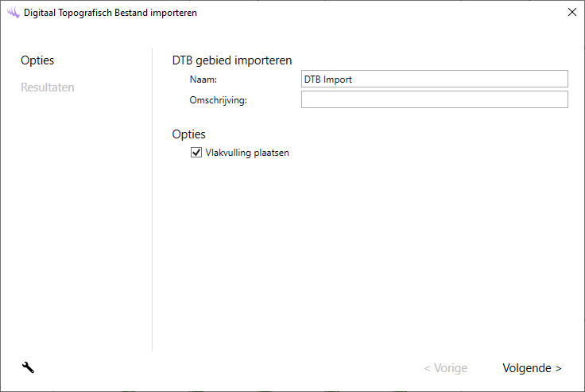Close the DTB import dialog
The width and height of the screenshot is (585, 392).
point(571,12)
